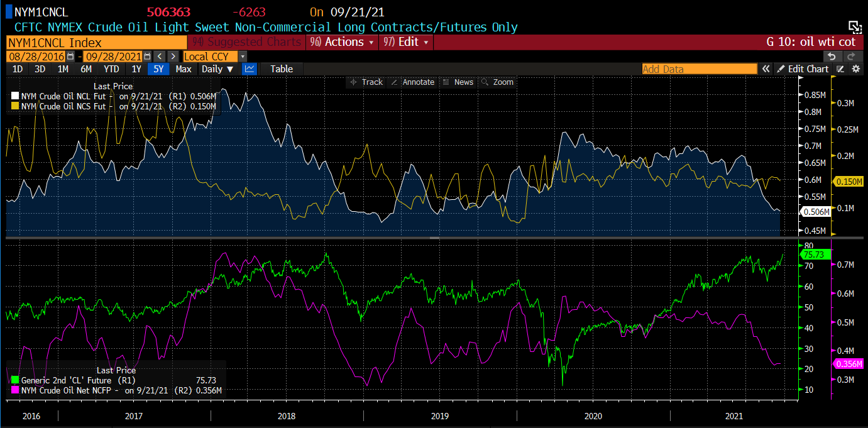Click the end date 09/28/2021 field
868x428 pixels.
click(x=114, y=57)
